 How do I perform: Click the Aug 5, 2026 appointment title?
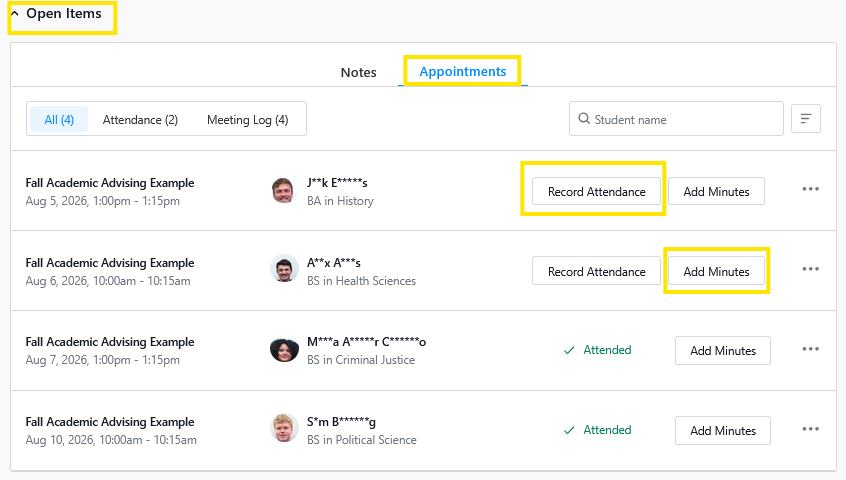pos(110,183)
